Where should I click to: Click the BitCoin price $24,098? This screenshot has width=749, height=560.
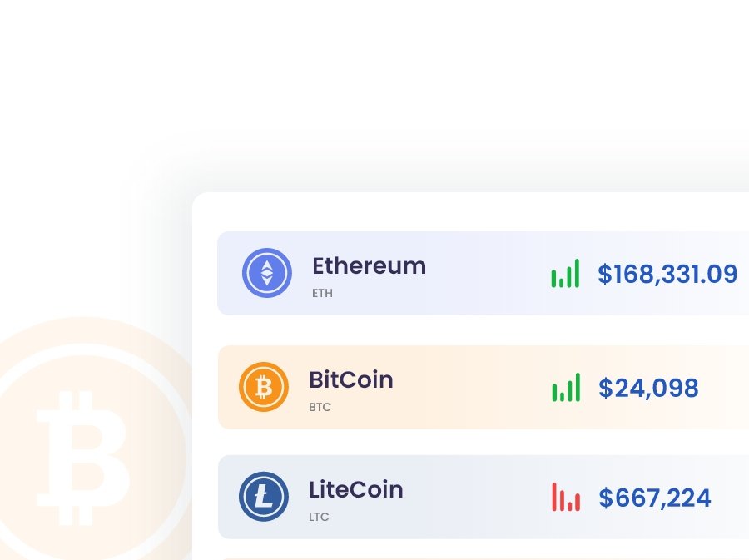(648, 388)
